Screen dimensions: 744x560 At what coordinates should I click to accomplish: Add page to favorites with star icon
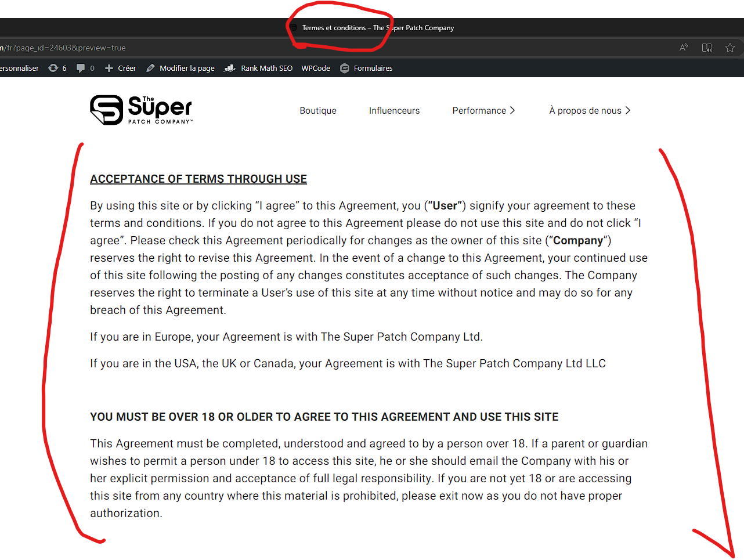(730, 48)
